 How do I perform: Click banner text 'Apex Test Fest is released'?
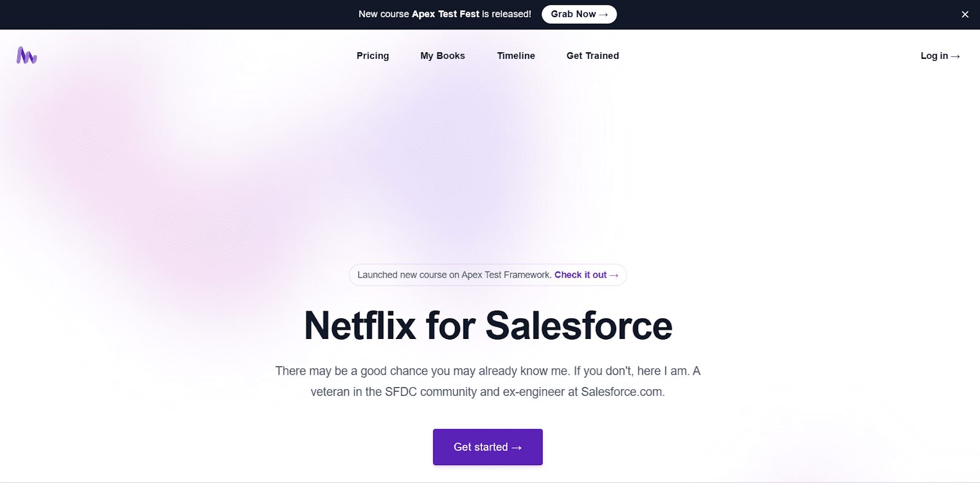point(471,14)
